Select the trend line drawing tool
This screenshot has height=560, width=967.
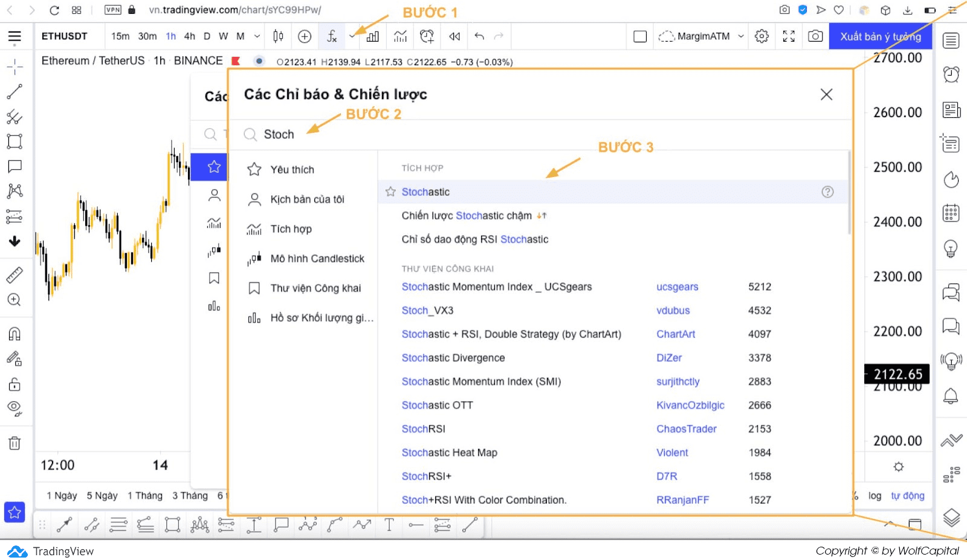[x=15, y=91]
